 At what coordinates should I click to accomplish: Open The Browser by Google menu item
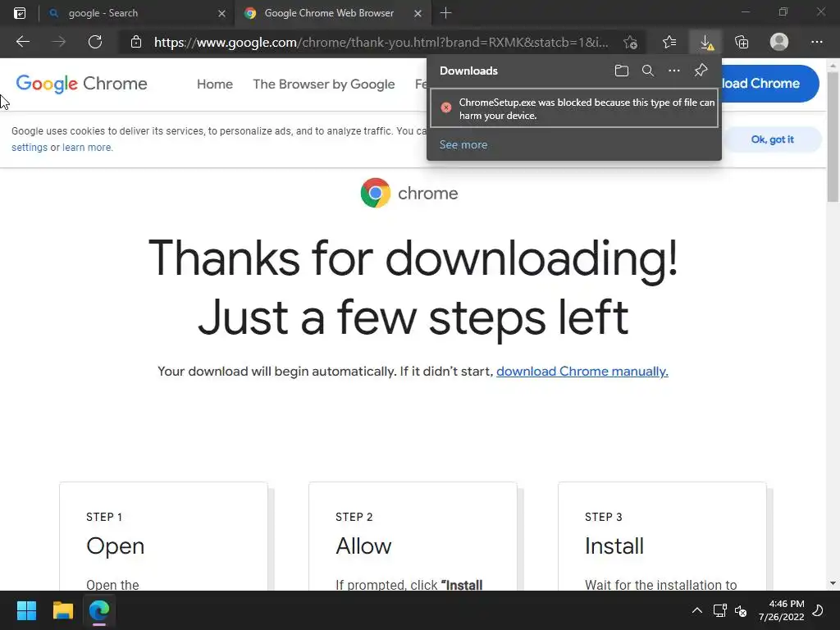pos(323,84)
